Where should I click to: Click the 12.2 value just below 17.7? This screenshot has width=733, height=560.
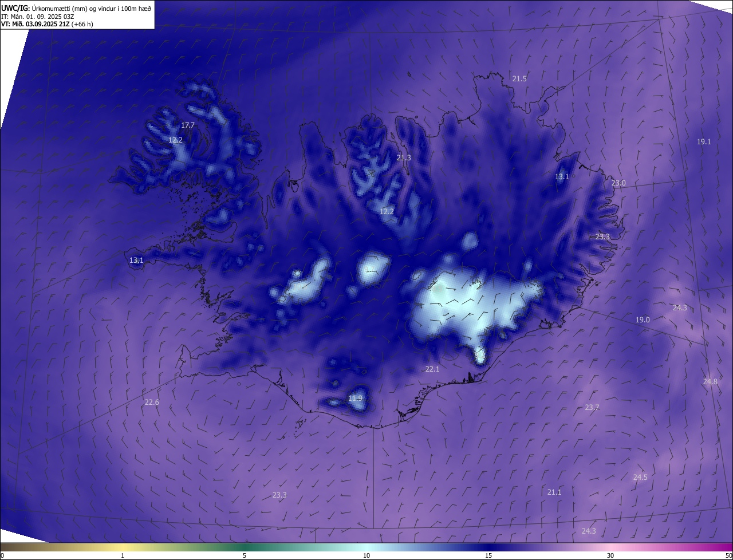(x=175, y=140)
